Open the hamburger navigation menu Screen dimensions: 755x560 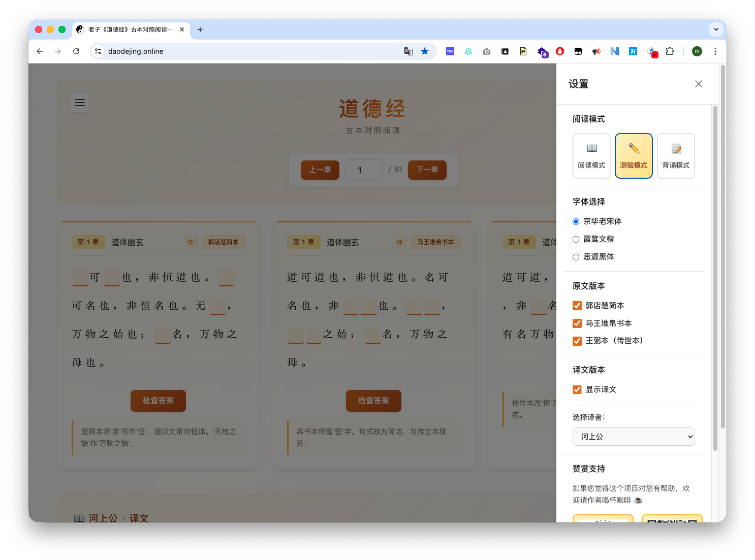80,103
